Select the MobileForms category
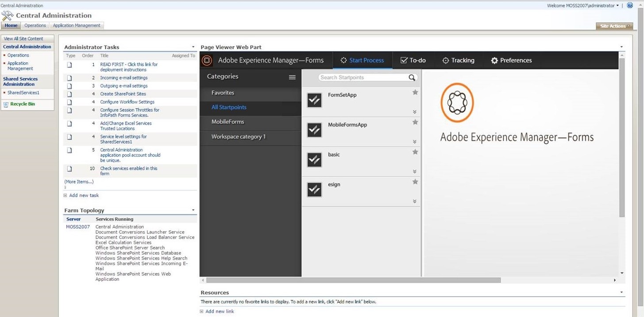Viewport: 644px width, 317px height. [x=251, y=122]
